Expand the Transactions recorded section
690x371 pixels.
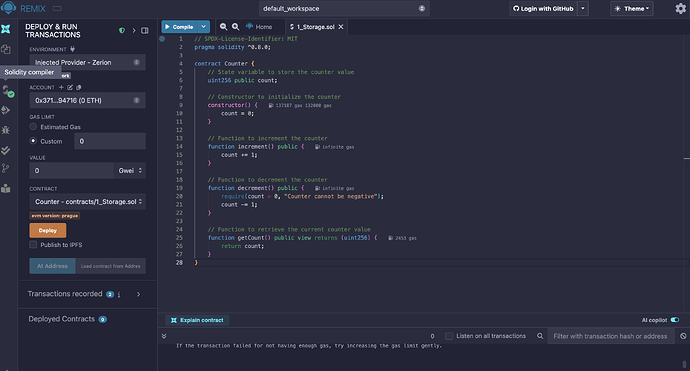click(138, 294)
